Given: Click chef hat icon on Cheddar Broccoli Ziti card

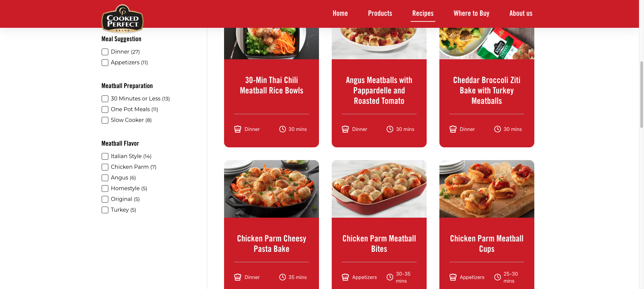Looking at the screenshot, I should pyautogui.click(x=453, y=129).
